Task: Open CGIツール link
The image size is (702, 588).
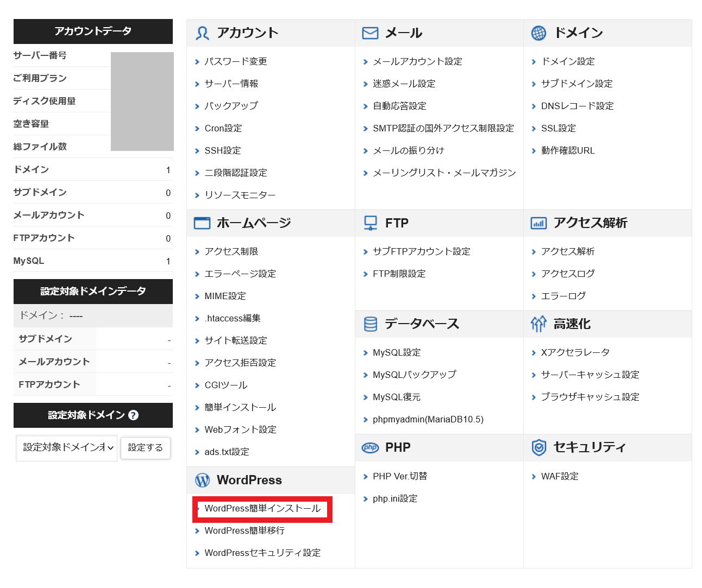Action: pyautogui.click(x=226, y=385)
